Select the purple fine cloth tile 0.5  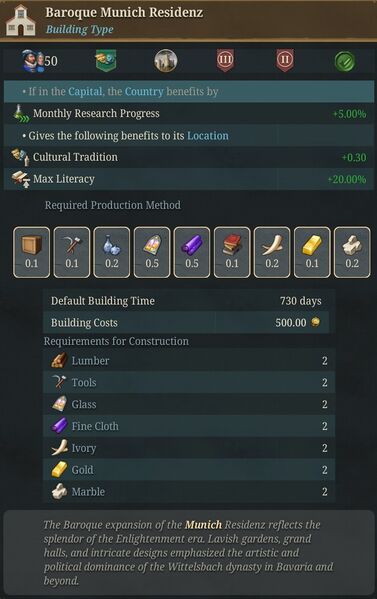[x=192, y=252]
